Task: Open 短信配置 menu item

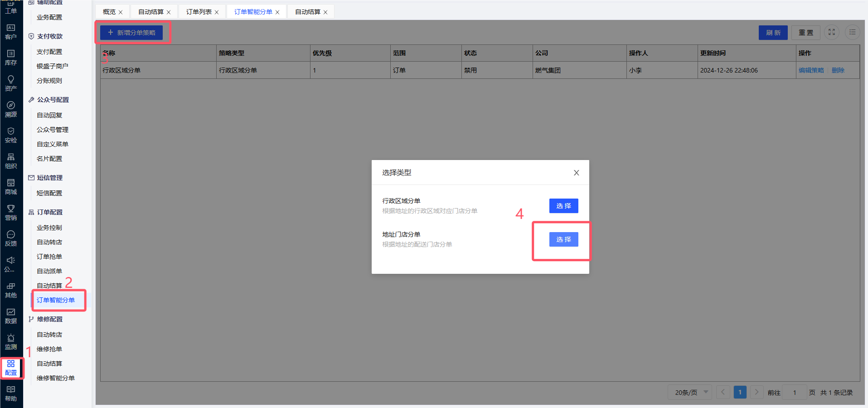Action: click(x=49, y=193)
